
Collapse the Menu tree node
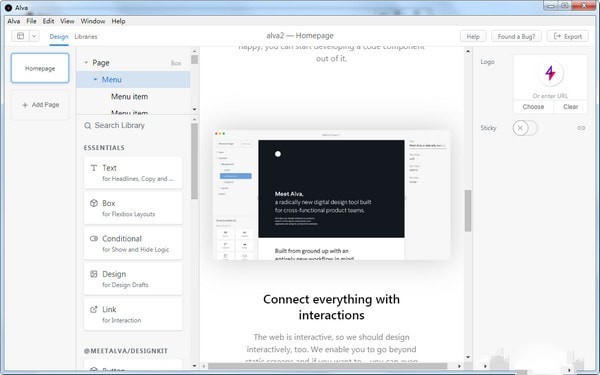pyautogui.click(x=95, y=79)
